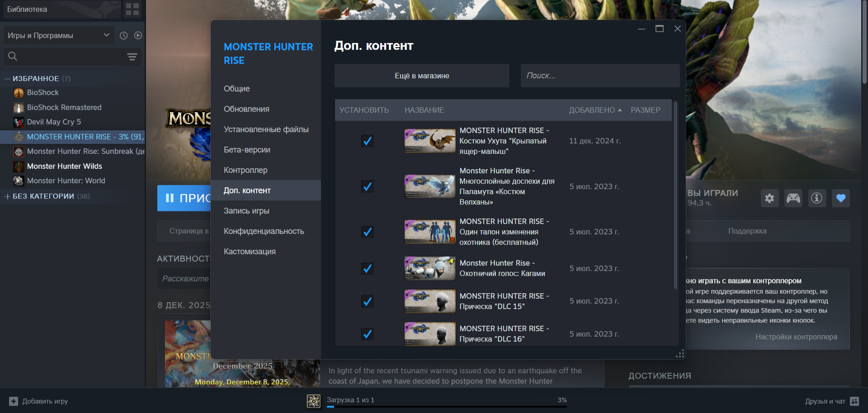Sort DLC list by РАЗМЕР column

646,110
